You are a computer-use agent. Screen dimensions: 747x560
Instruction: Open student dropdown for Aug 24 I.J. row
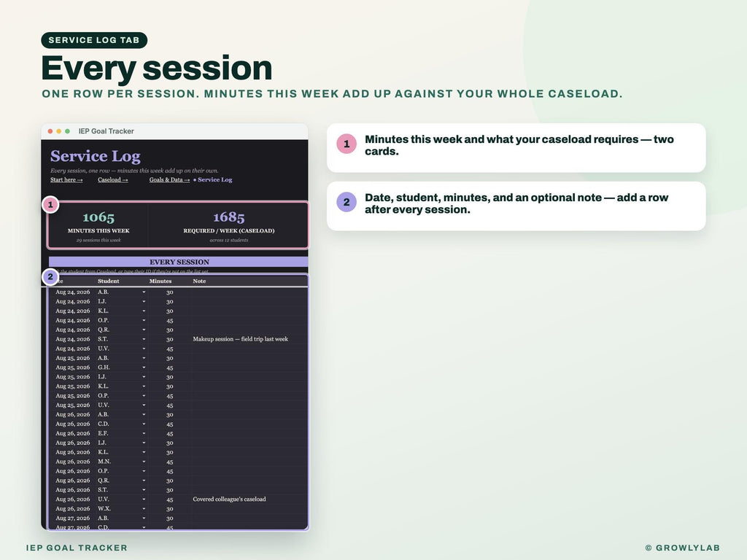coord(144,301)
